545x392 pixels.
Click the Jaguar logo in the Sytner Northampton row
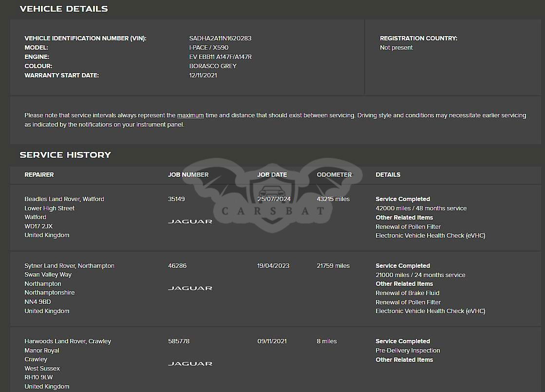click(190, 288)
